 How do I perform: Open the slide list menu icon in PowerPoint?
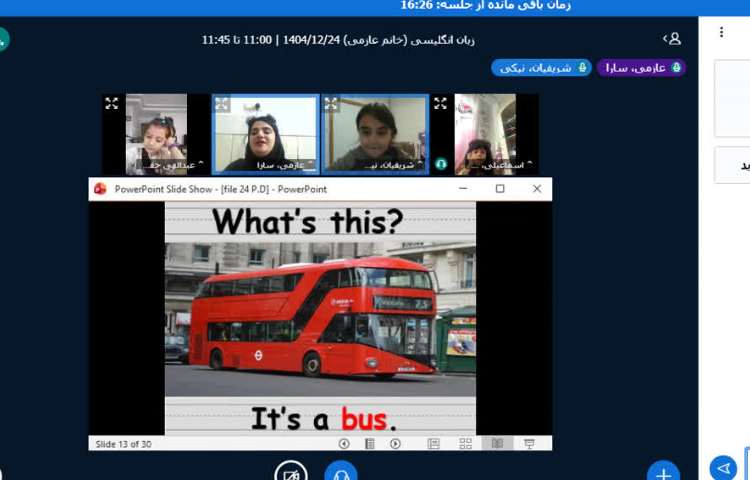(x=369, y=444)
